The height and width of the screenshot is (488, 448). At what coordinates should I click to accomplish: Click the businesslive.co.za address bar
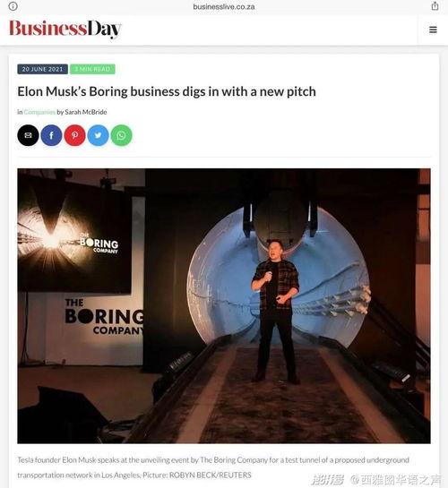[x=224, y=6]
